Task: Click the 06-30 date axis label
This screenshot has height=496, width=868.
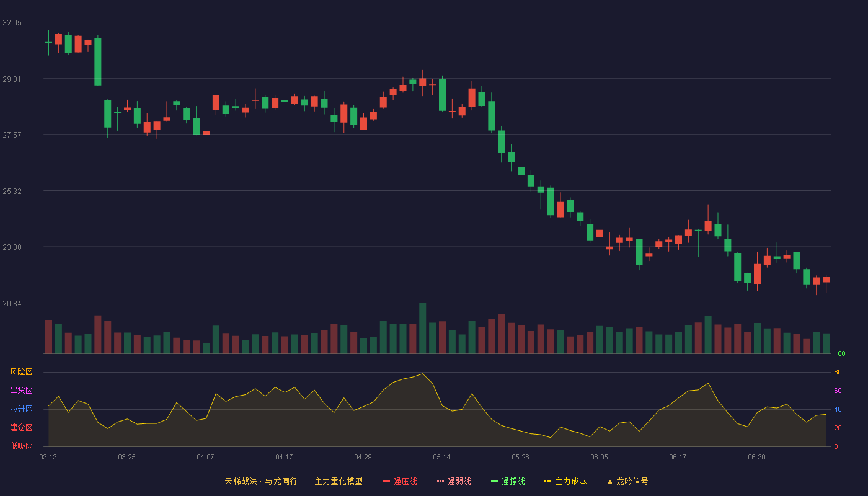Action: tap(756, 457)
